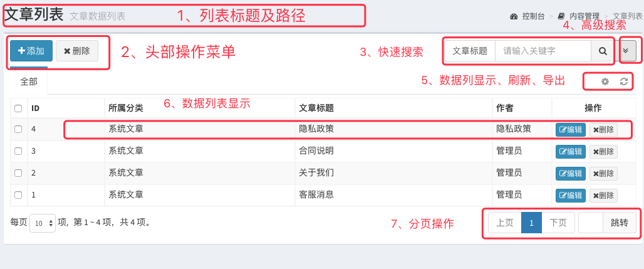Image resolution: width=644 pixels, height=269 pixels.
Task: Toggle the select-all header checkbox
Action: pyautogui.click(x=18, y=108)
